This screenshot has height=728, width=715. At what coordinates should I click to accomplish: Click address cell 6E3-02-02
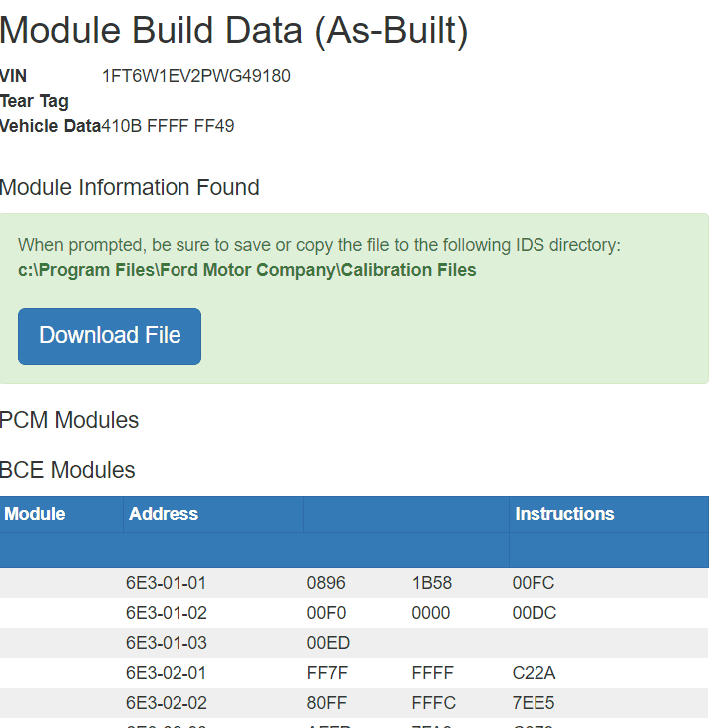[166, 703]
